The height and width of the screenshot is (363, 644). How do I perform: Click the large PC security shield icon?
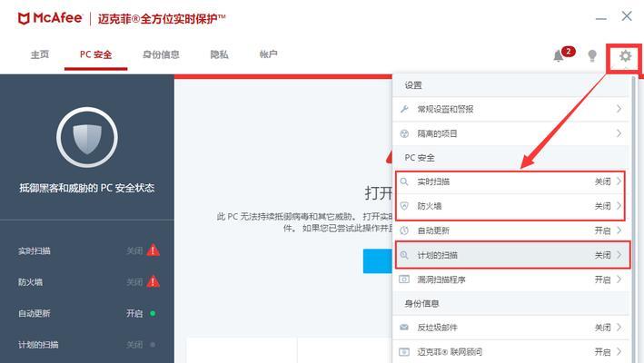coord(87,137)
